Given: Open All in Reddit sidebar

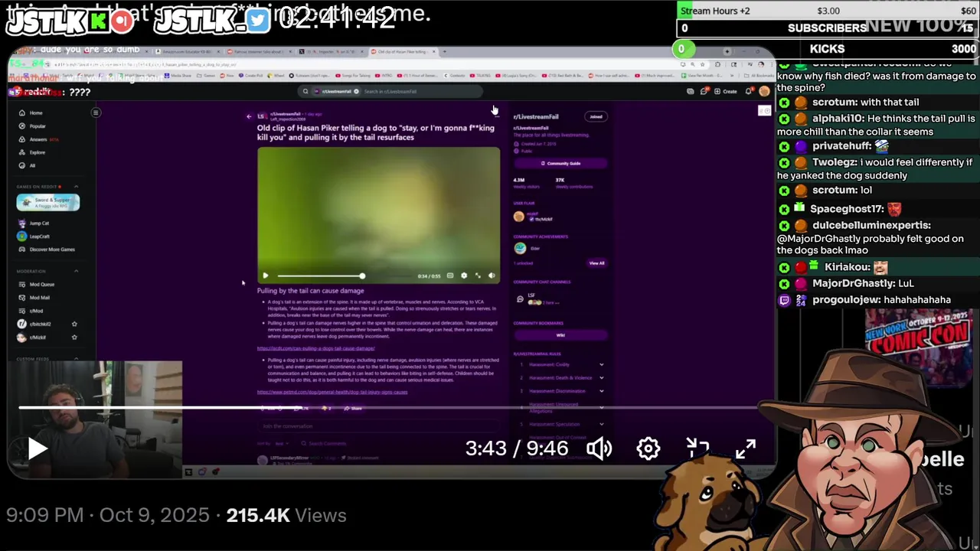Looking at the screenshot, I should [x=28, y=165].
